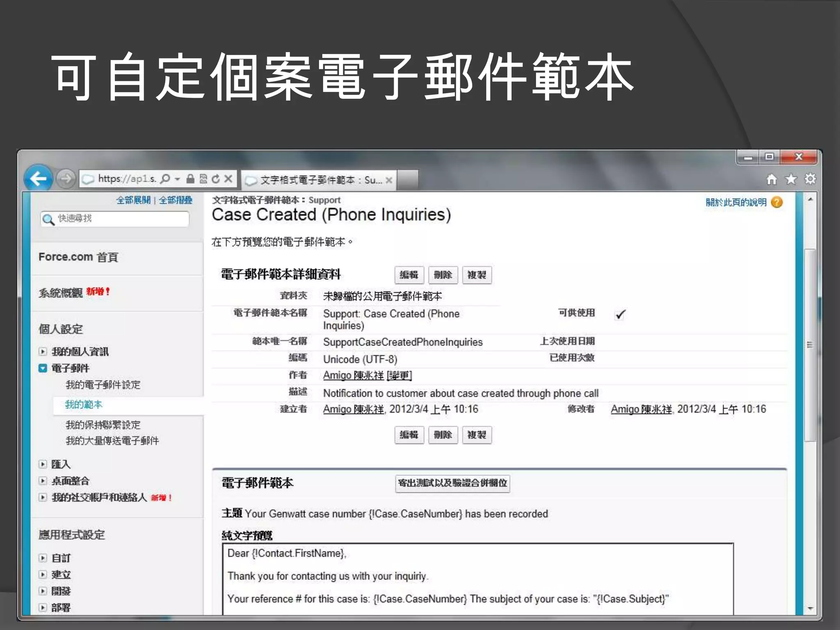Screen dimensions: 840x630
Task: Open browser settings gear icon
Action: (810, 179)
